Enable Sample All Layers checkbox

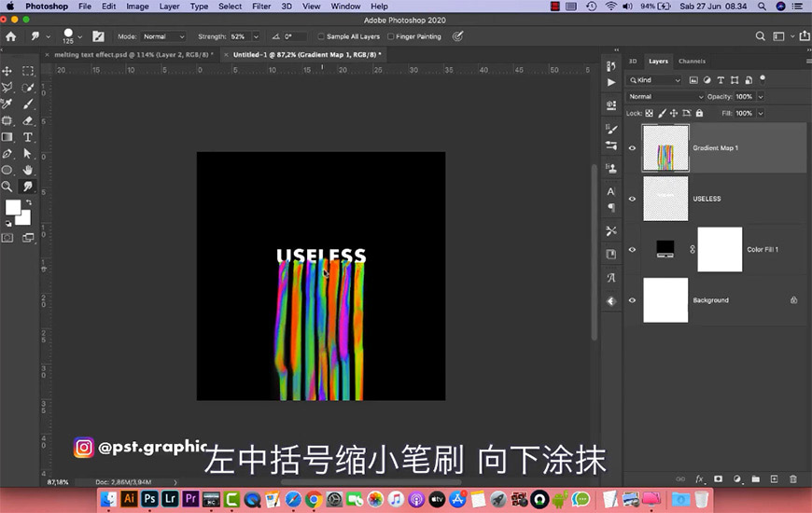(x=321, y=36)
